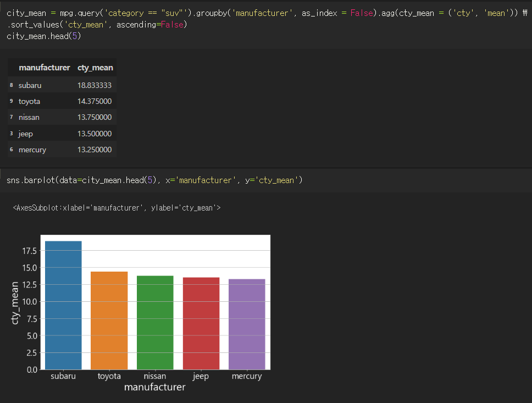Image resolution: width=532 pixels, height=403 pixels.
Task: Click the value 18.833333
Action: (x=95, y=85)
